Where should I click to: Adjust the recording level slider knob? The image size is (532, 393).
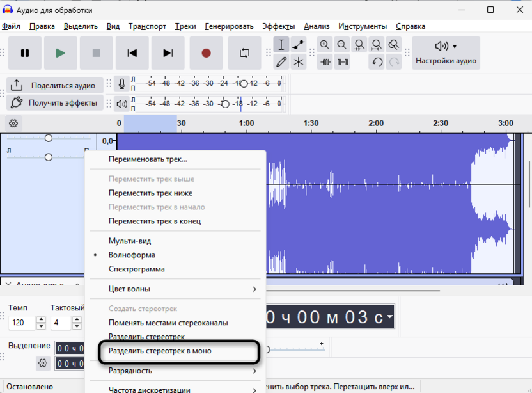pos(244,84)
